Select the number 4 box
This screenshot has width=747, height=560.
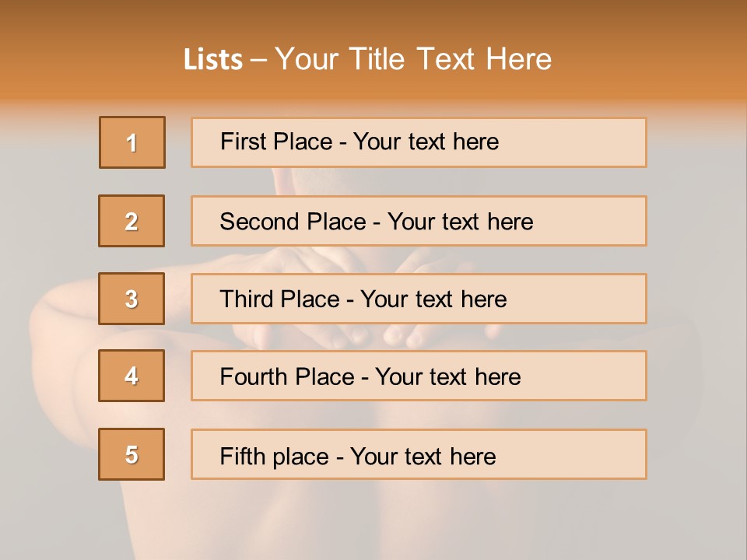132,376
